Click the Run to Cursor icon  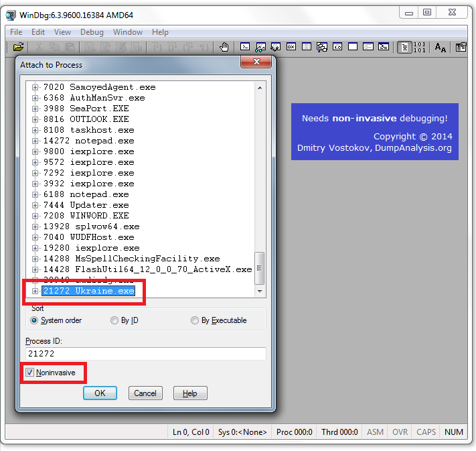pyautogui.click(x=204, y=47)
